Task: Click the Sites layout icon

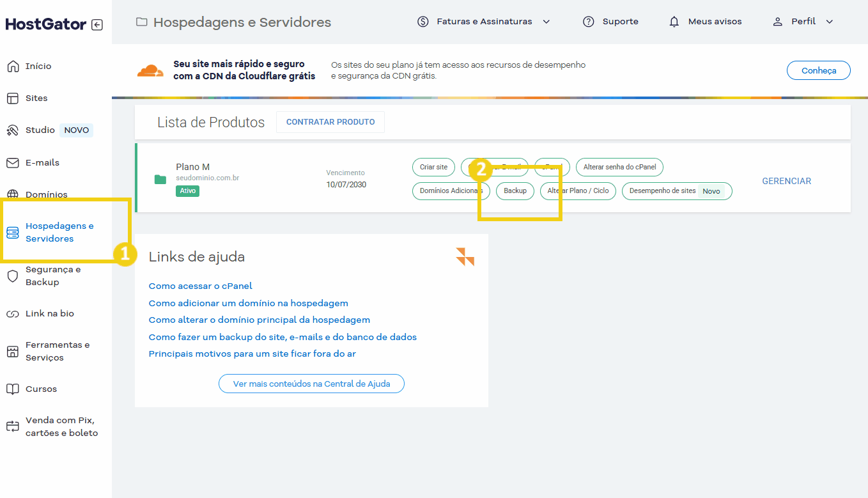Action: (12, 98)
